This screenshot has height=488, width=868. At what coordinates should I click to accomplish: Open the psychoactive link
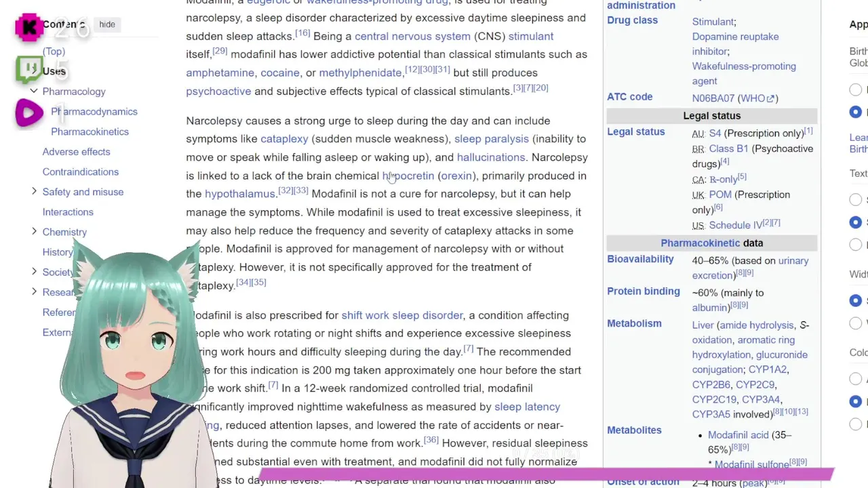pos(218,91)
